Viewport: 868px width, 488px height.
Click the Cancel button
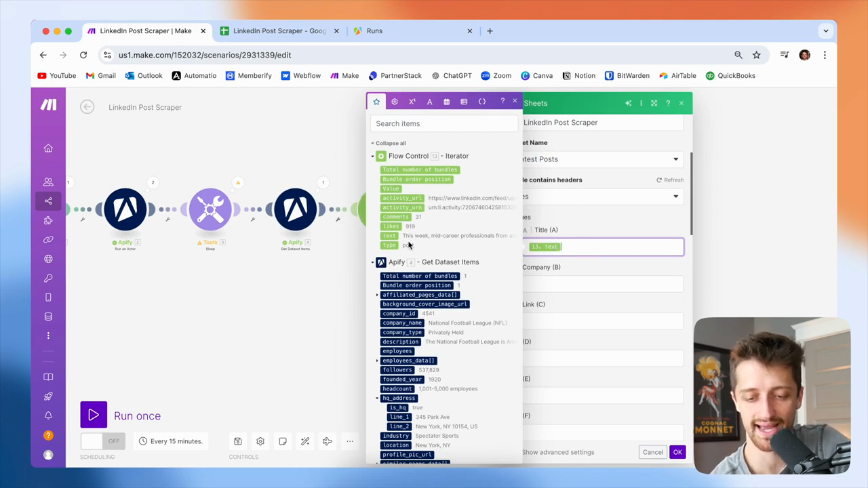[653, 452]
